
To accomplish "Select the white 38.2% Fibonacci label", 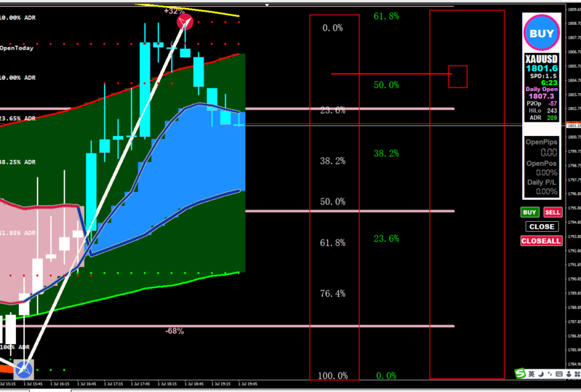I will [333, 161].
